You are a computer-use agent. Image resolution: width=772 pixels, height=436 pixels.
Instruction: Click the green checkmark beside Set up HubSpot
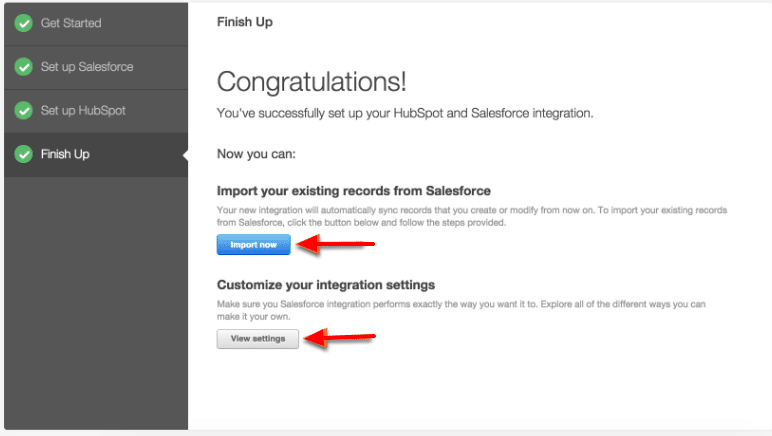(24, 110)
